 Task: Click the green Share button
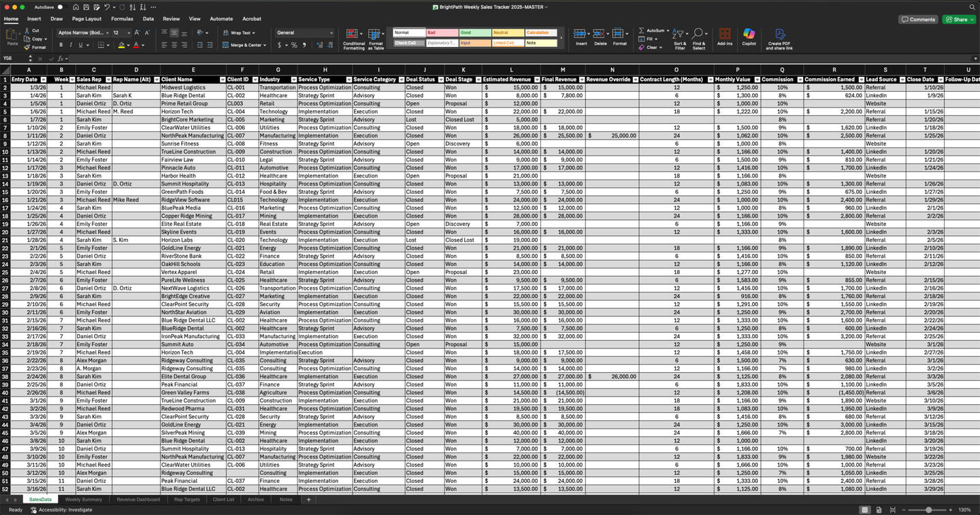pos(959,19)
